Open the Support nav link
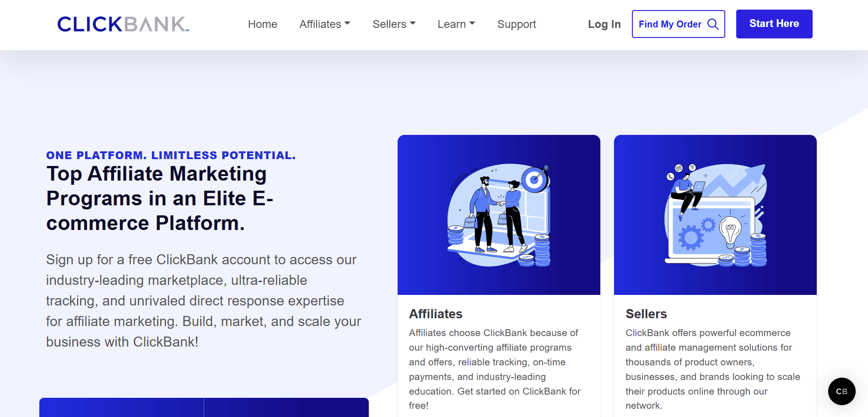The height and width of the screenshot is (417, 868). click(517, 24)
